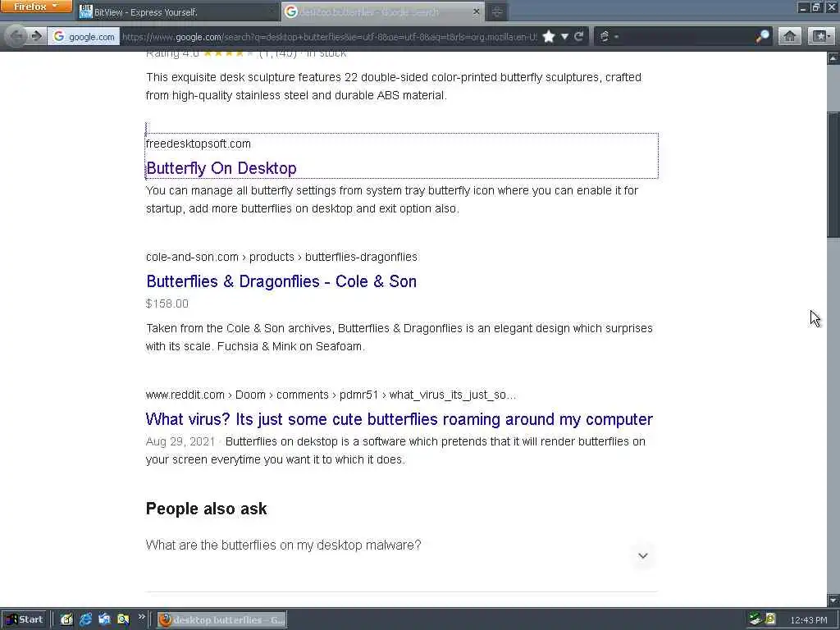Bookmark this page with the star icon
The width and height of the screenshot is (840, 630).
[x=549, y=36]
